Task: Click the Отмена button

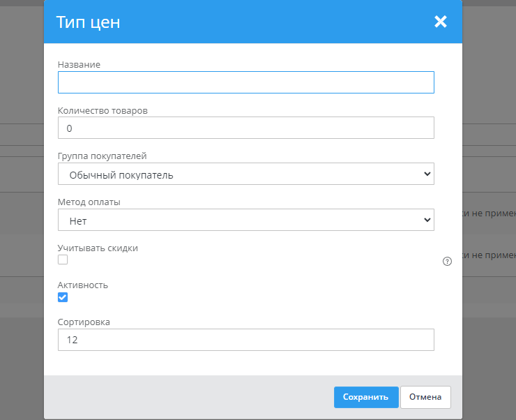Action: (x=425, y=397)
